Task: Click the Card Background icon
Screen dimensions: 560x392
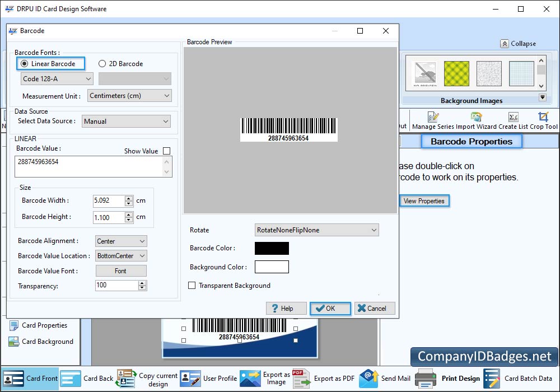Action: pyautogui.click(x=14, y=342)
